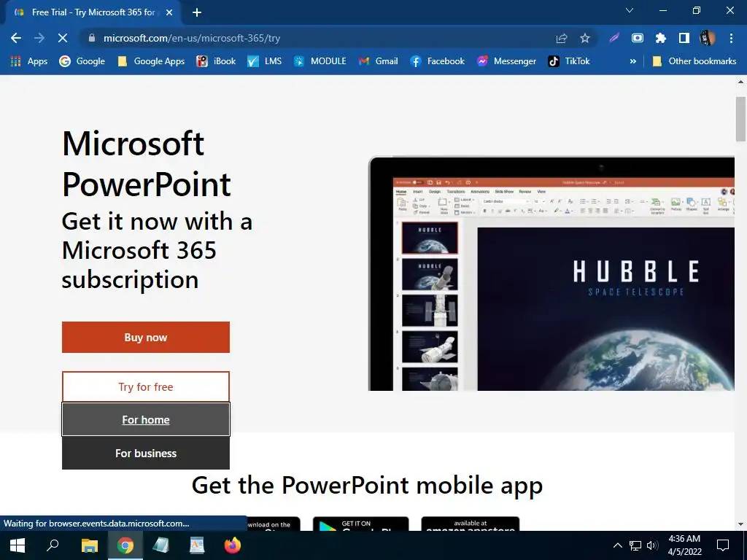Click the scrollbar down arrow
This screenshot has height=560, width=747.
740,524
